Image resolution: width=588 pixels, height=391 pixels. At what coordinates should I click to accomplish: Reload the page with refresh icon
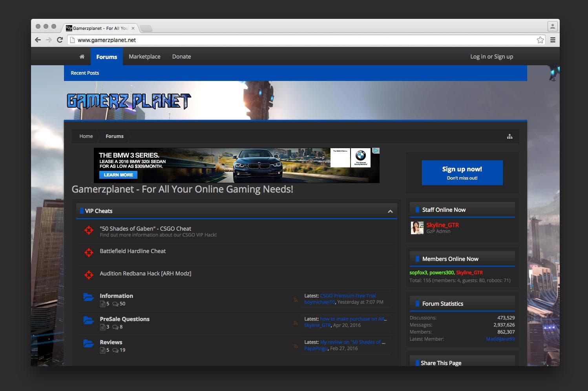coord(60,40)
